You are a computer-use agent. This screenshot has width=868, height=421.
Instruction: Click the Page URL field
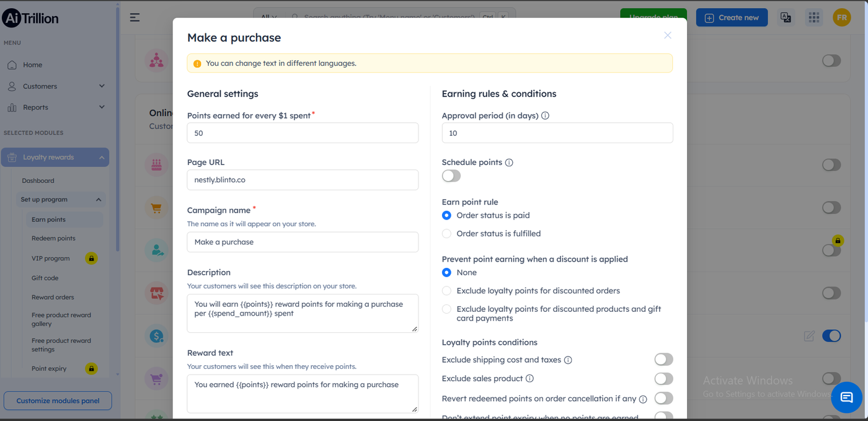tap(303, 180)
